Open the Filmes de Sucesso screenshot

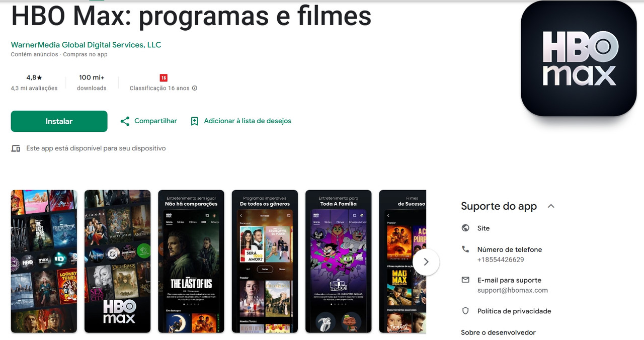(403, 262)
